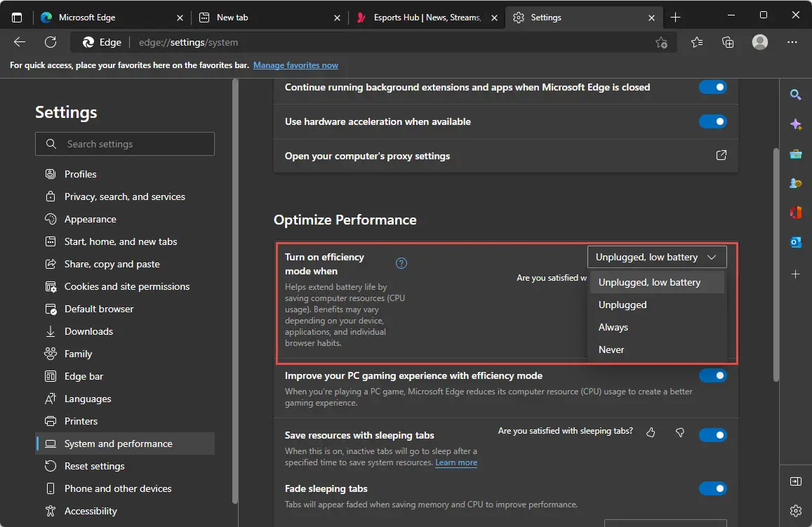Open Languages settings section
Viewport: 812px width, 527px height.
125,399
